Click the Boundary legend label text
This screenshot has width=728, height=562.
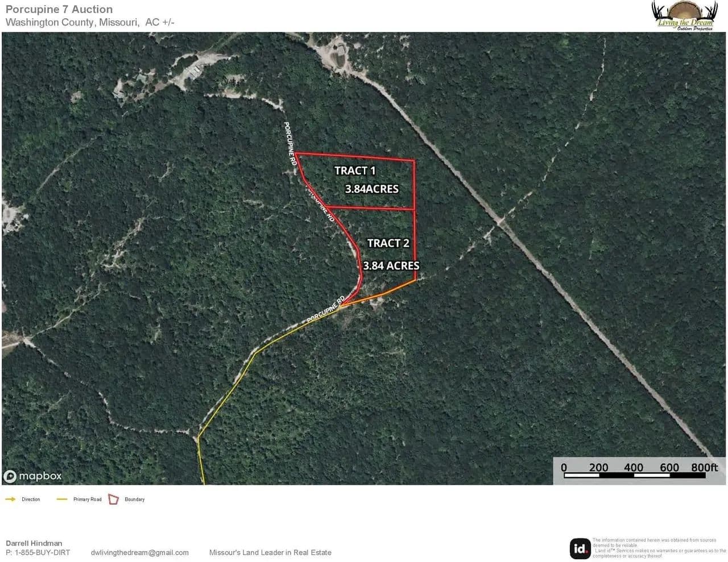135,499
